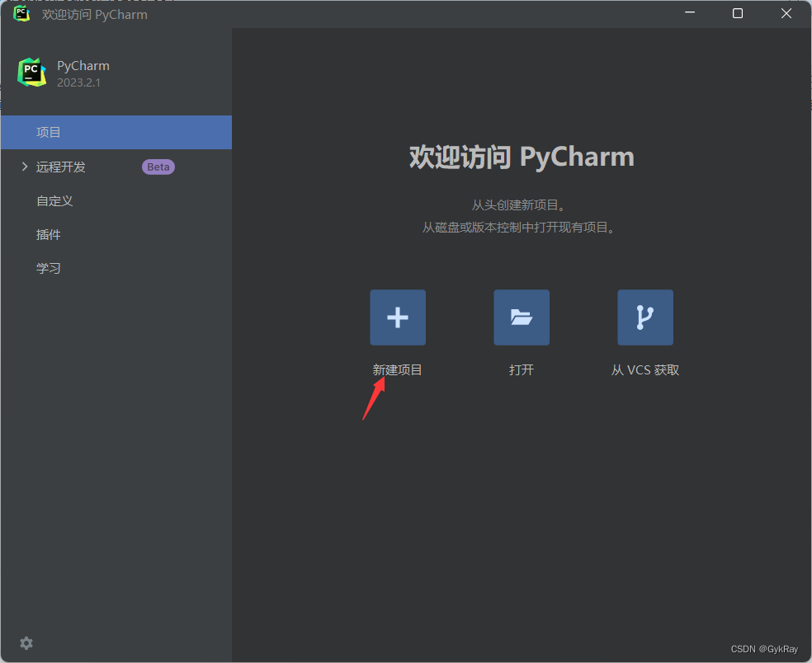Screen dimensions: 812x663
Task: Click the 从磁盘或版本控制中打开现有项目 text
Action: click(518, 228)
